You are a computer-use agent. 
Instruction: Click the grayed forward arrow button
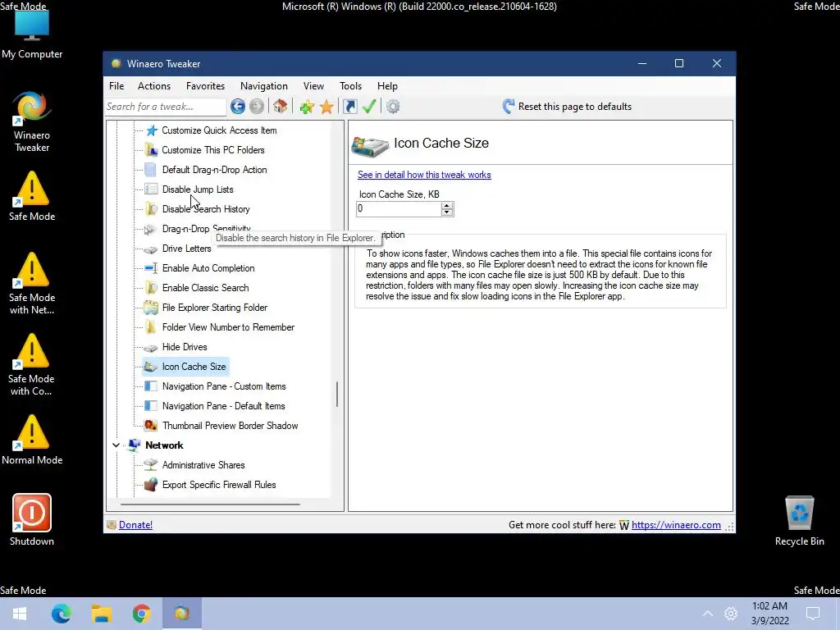257,107
